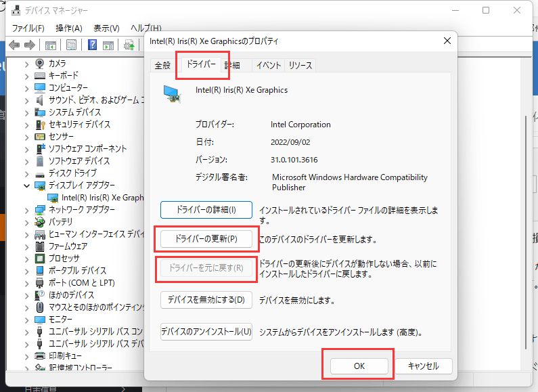
Task: Collapse the ディスプレイ アダプター node
Action: point(27,185)
